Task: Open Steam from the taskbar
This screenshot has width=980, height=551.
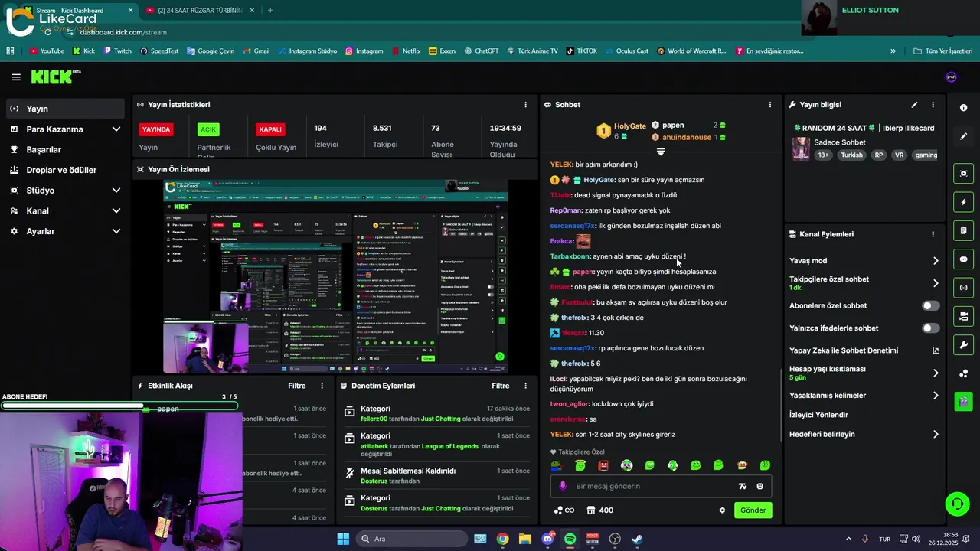Action: pyautogui.click(x=637, y=539)
